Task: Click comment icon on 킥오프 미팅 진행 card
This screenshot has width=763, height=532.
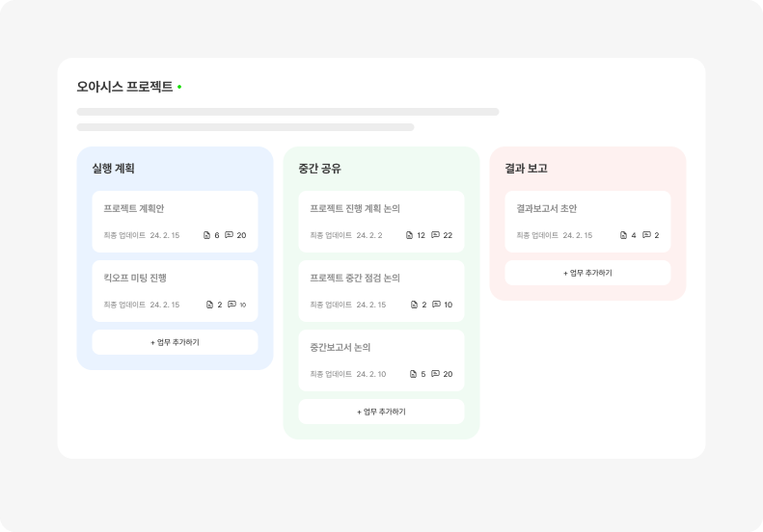Action: click(x=232, y=305)
